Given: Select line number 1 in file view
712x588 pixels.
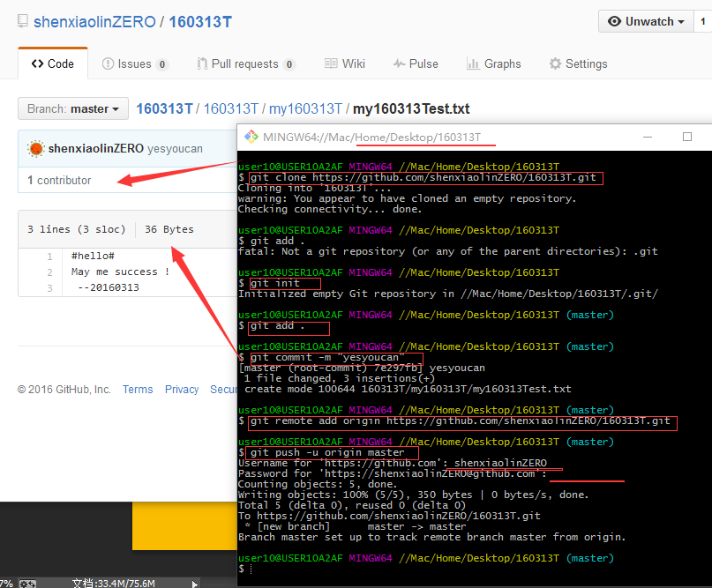Looking at the screenshot, I should (x=49, y=257).
